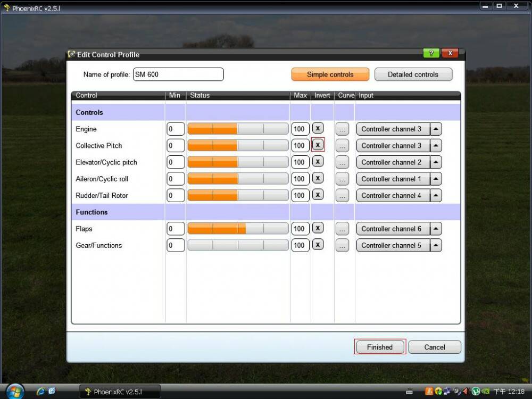Select Rudder/Tail Rotor Max field
The image size is (532, 399).
pyautogui.click(x=300, y=195)
